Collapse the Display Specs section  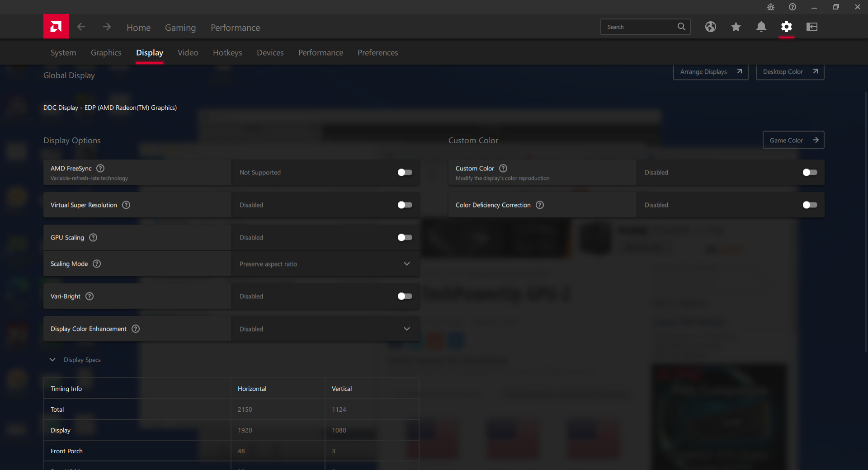pos(52,360)
